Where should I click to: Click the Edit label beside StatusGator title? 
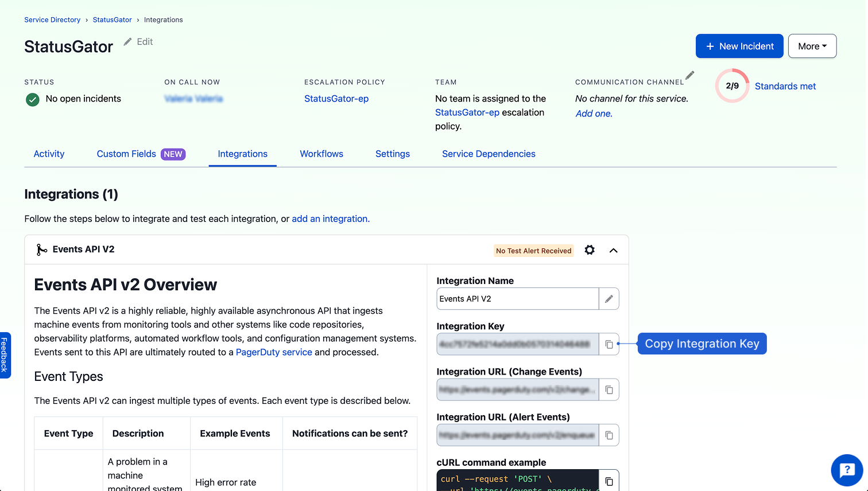pos(145,42)
